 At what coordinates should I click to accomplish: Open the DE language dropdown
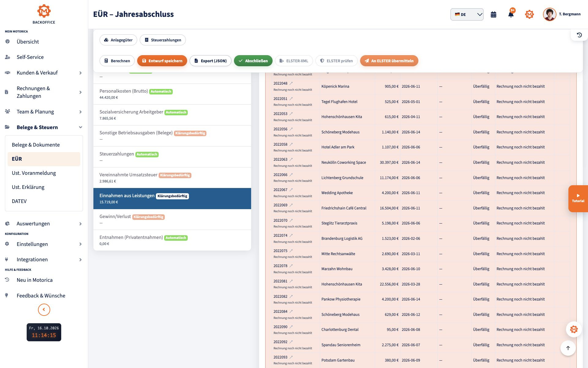click(467, 14)
